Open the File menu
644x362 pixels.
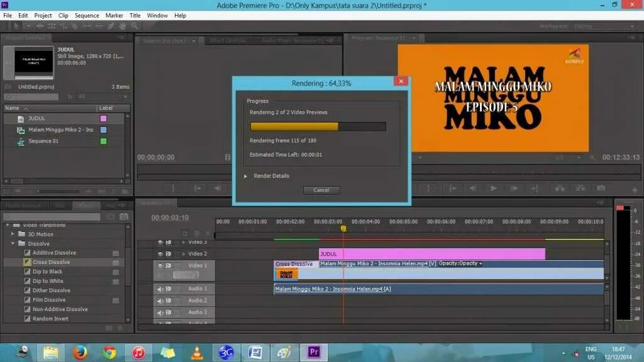(x=8, y=16)
